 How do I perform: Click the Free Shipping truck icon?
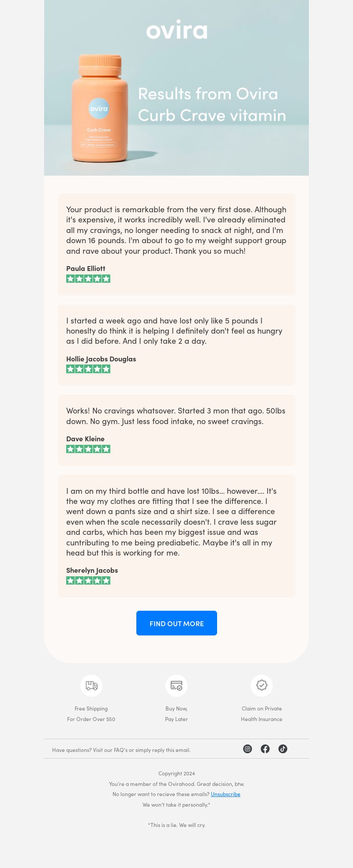91,686
